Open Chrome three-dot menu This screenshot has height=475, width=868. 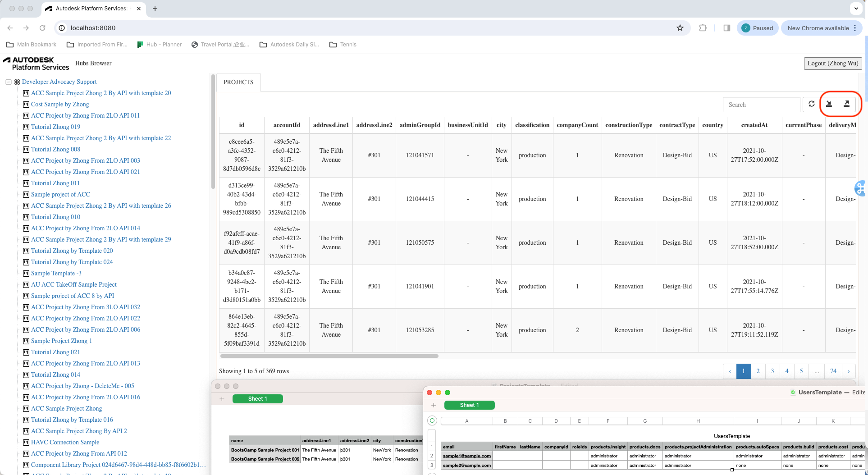coord(855,28)
